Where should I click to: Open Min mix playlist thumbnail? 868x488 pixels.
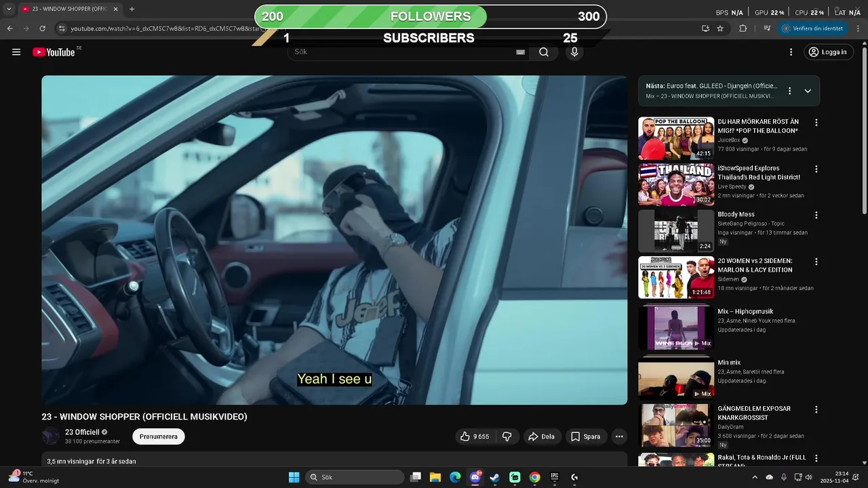click(x=675, y=378)
